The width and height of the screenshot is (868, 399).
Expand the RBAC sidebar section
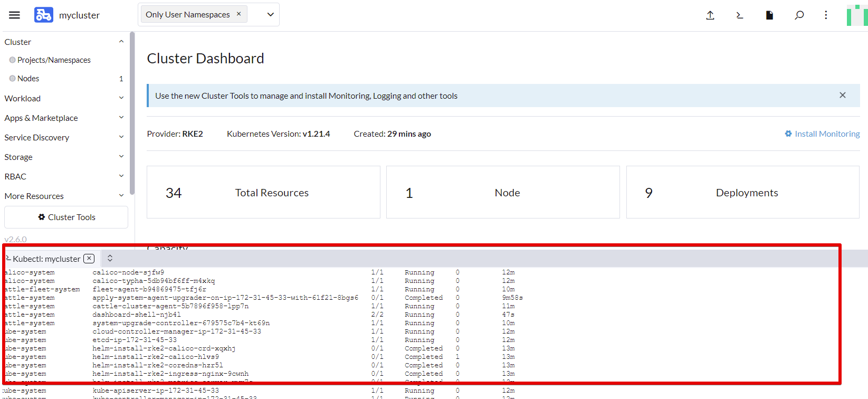pyautogui.click(x=121, y=176)
